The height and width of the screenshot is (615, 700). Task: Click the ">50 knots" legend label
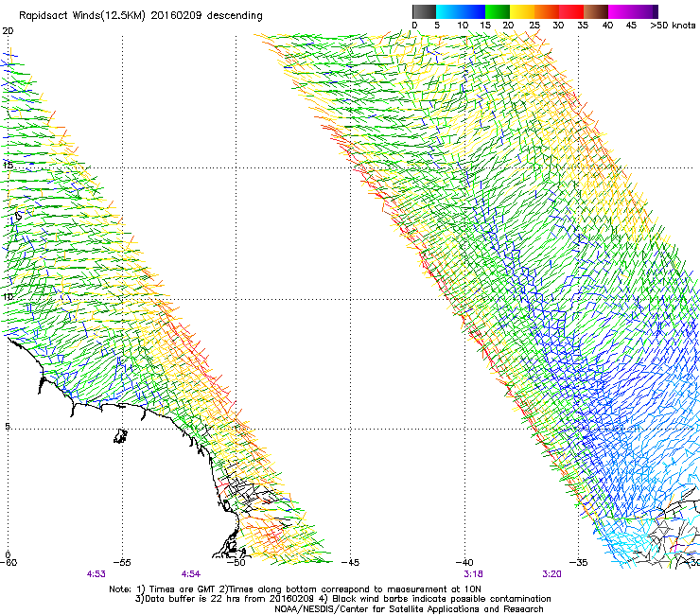pos(673,26)
